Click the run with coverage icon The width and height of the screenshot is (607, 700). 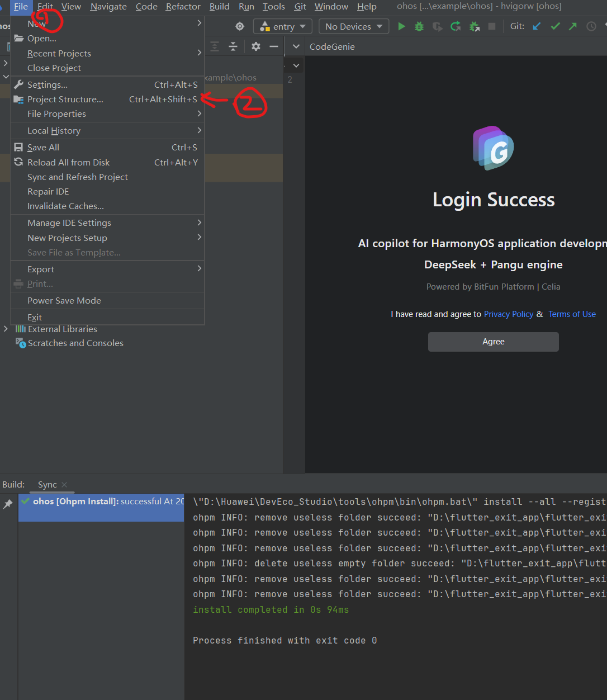click(x=438, y=26)
